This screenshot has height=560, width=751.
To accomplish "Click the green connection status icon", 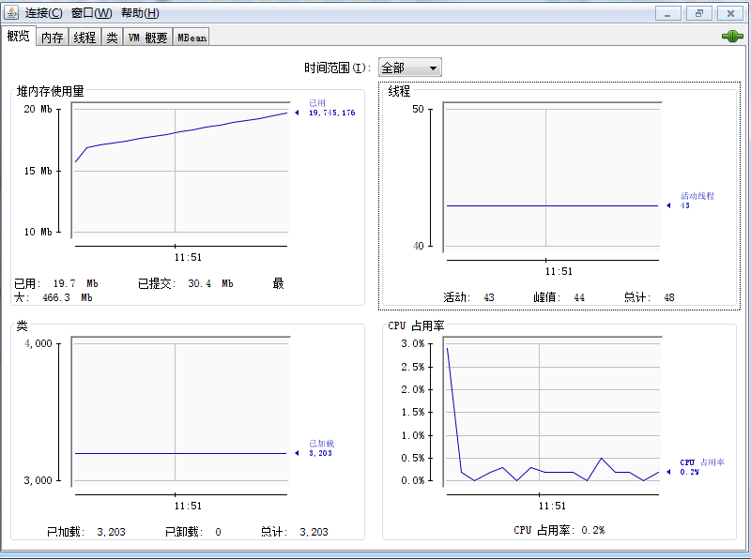I will pos(732,36).
